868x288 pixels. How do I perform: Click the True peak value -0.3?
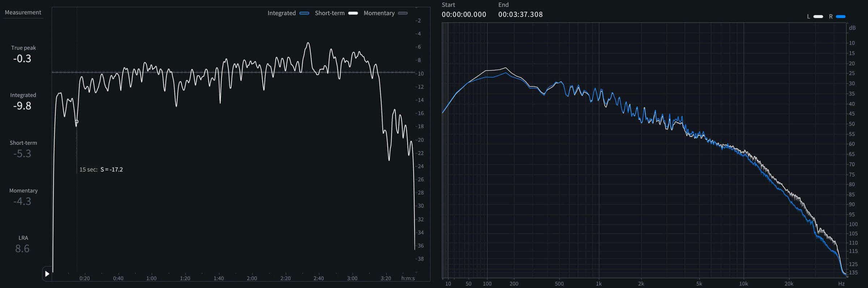(22, 59)
